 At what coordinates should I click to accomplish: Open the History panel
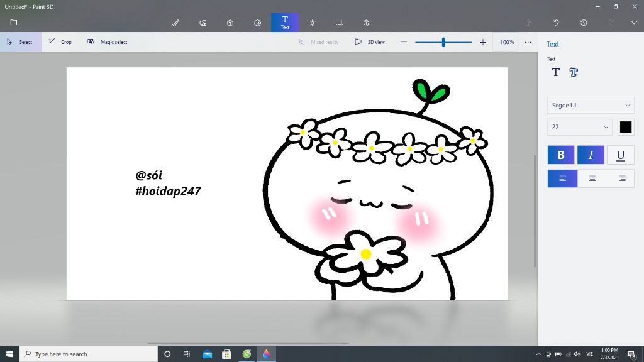coord(584,23)
